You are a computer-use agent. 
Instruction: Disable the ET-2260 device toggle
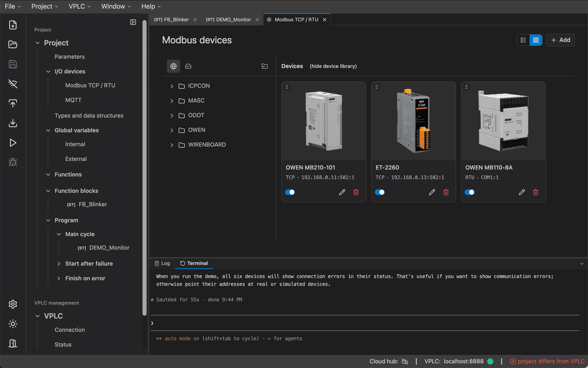click(380, 192)
